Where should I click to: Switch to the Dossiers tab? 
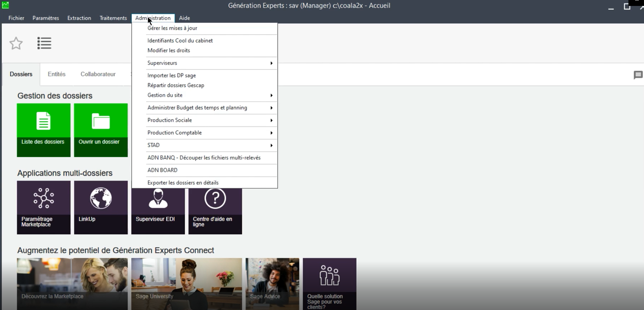[21, 74]
